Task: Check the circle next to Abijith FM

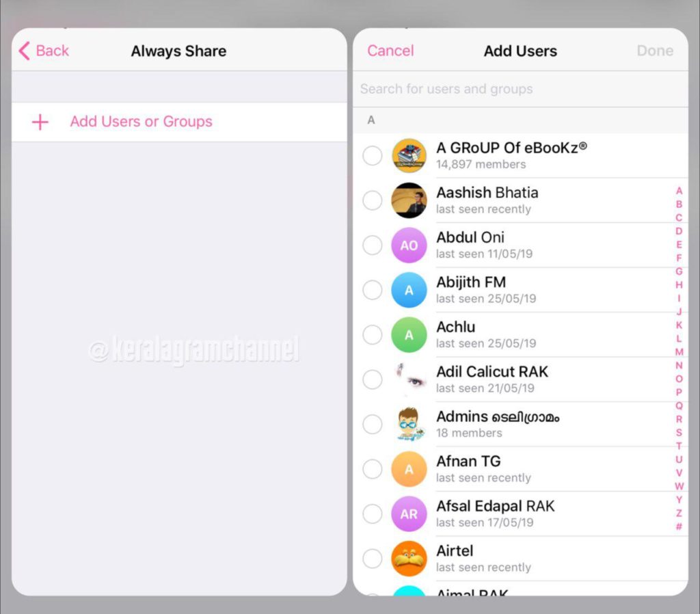Action: (373, 291)
